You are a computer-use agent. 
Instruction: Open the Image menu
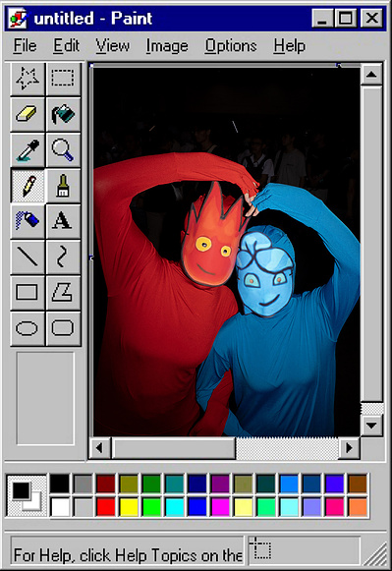pyautogui.click(x=167, y=46)
